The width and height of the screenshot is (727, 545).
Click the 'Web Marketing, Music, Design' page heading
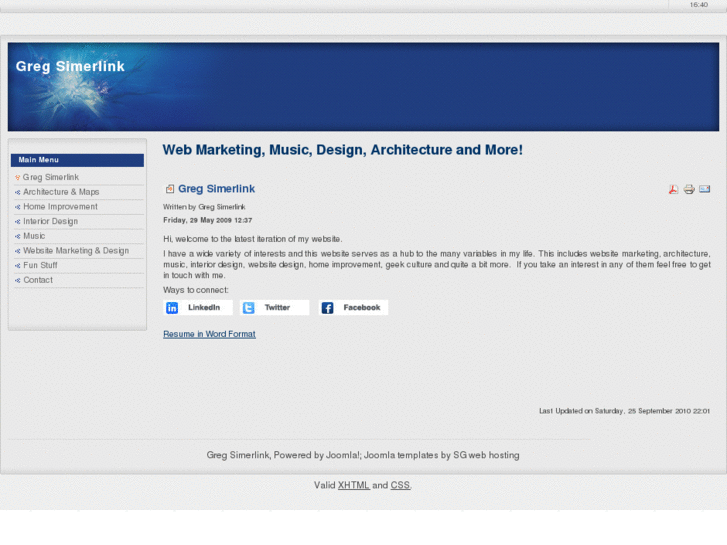(343, 150)
